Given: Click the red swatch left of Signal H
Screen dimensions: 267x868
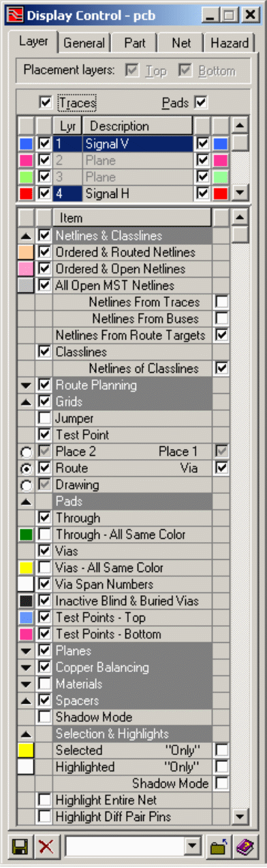Looking at the screenshot, I should point(26,193).
